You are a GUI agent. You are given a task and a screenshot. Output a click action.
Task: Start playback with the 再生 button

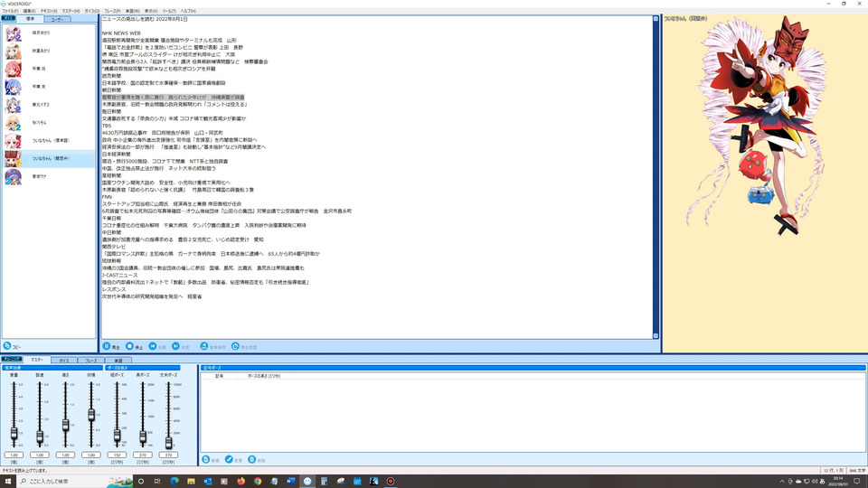[111, 346]
